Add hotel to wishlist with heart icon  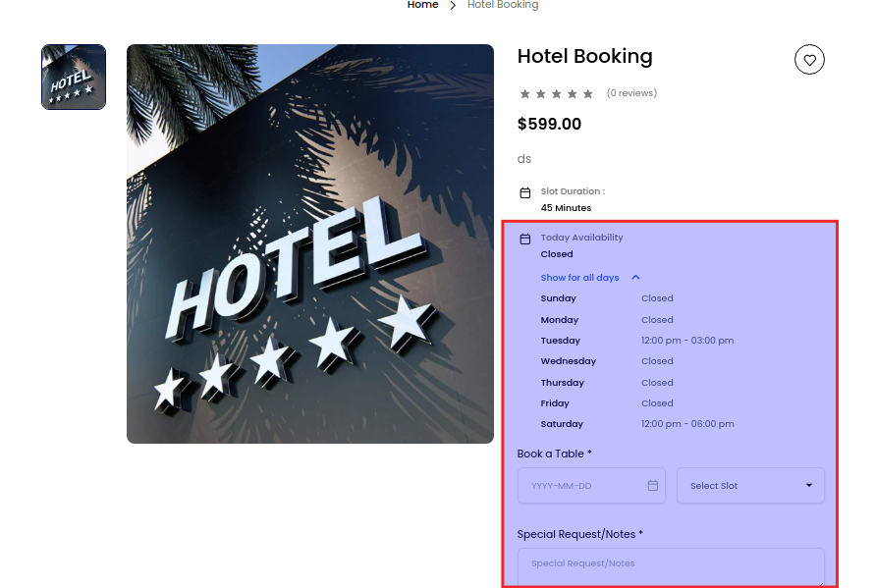tap(809, 60)
